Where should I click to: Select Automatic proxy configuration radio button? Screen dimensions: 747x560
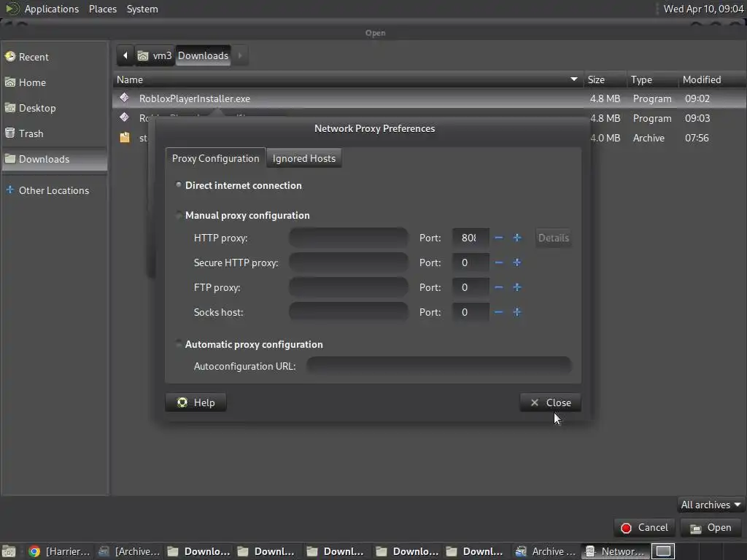(x=179, y=344)
